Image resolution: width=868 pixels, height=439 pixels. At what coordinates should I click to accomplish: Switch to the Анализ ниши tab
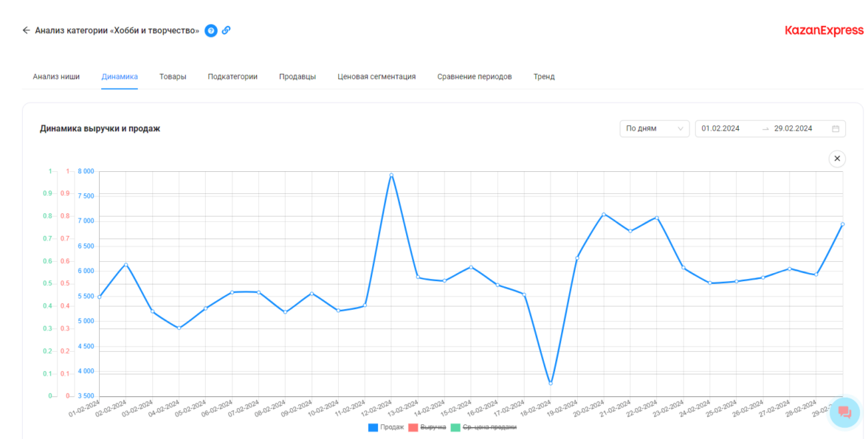click(x=56, y=77)
